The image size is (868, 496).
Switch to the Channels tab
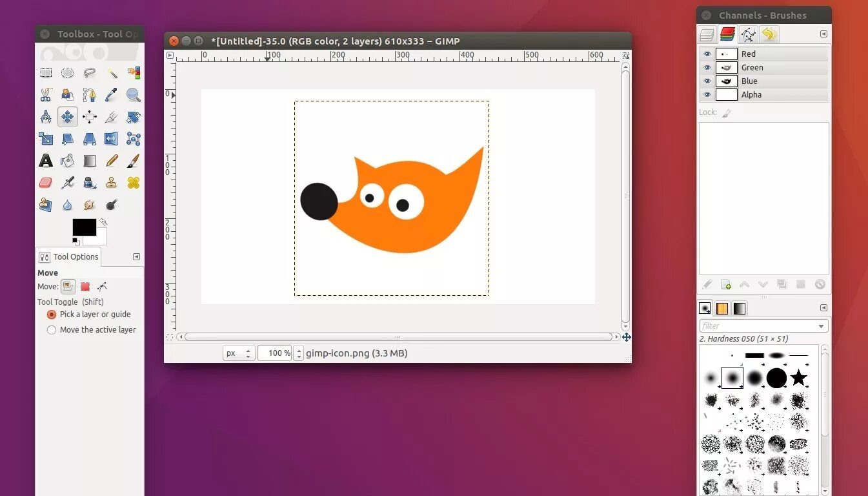coord(728,34)
